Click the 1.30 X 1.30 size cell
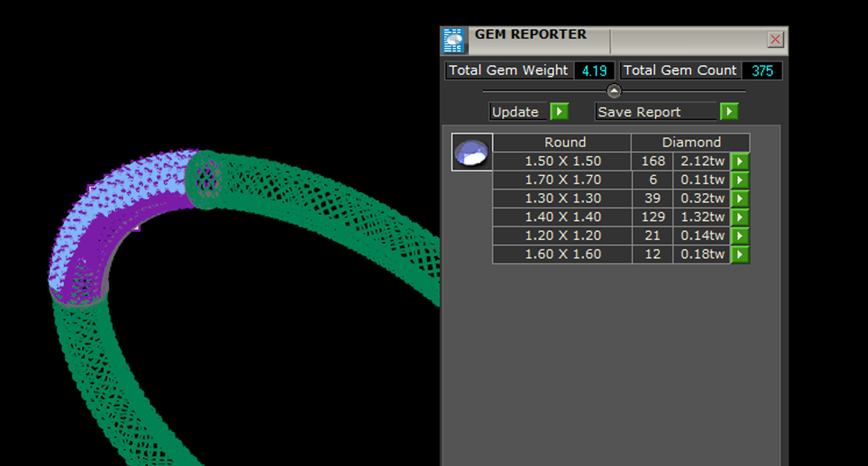 (x=562, y=198)
